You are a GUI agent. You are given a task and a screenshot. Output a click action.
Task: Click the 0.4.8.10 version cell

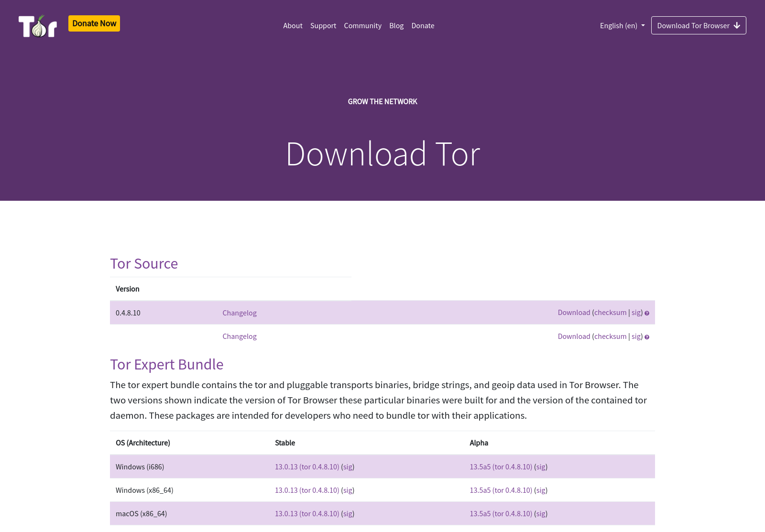click(x=128, y=313)
